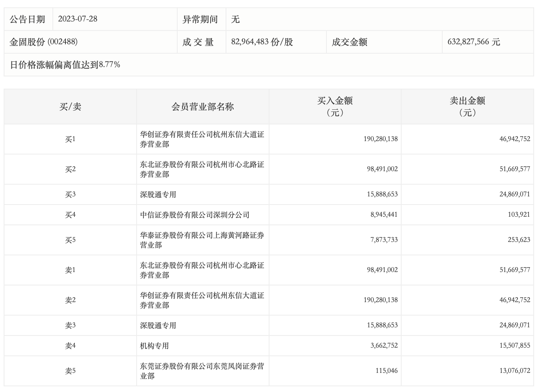Image resolution: width=539 pixels, height=392 pixels.
Task: Click 东莞证券东莞凤岗证券营业部 in row 卖5
Action: point(202,371)
